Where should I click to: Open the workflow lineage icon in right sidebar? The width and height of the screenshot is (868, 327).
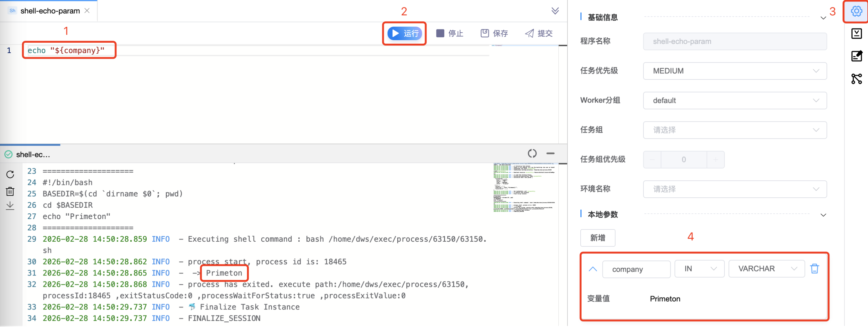click(x=856, y=79)
